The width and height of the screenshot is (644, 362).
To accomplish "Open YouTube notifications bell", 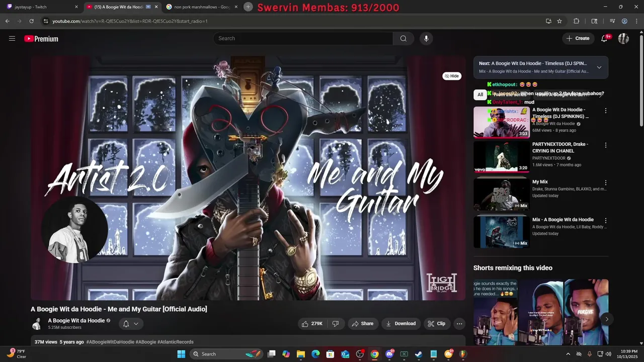I will [605, 39].
